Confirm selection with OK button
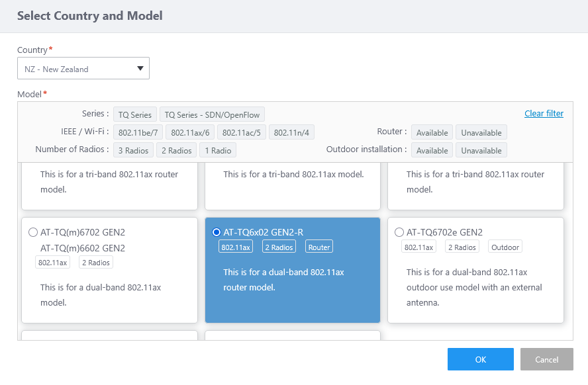 (480, 359)
